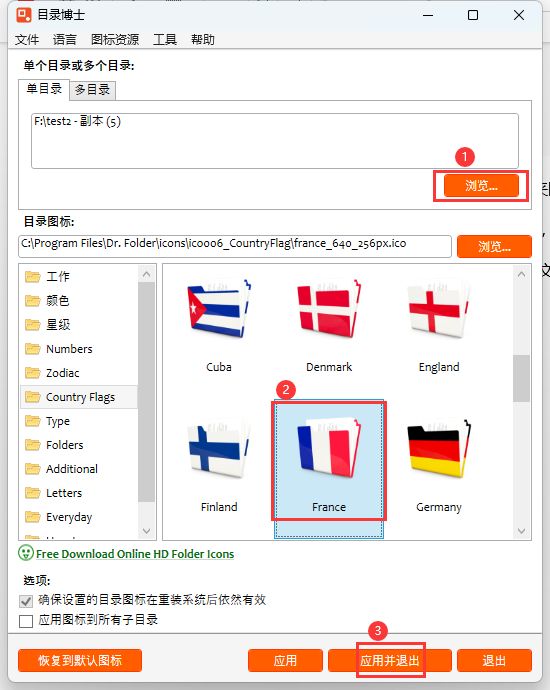The width and height of the screenshot is (550, 690).
Task: Click the folder icon beside Numbers
Action: (x=33, y=349)
